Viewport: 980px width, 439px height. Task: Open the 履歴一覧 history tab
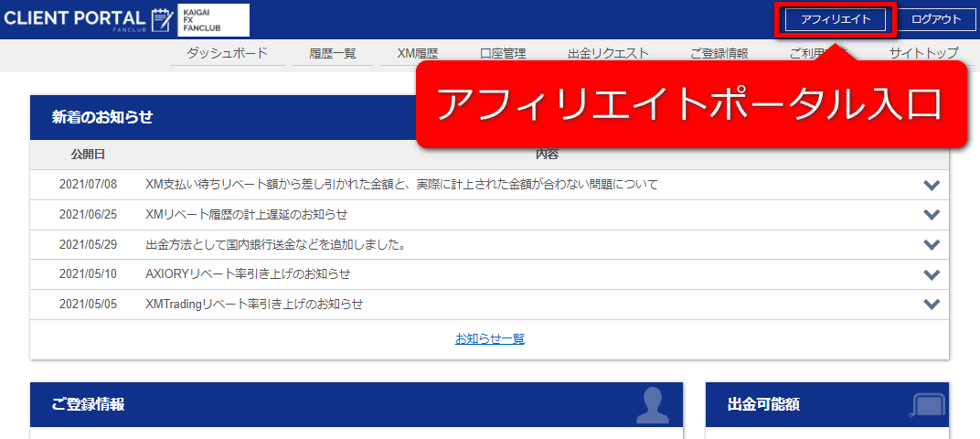click(x=333, y=54)
